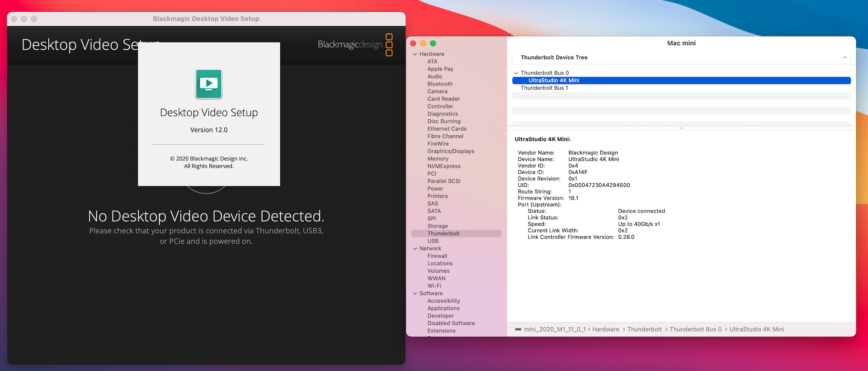Image resolution: width=868 pixels, height=371 pixels.
Task: Select Memory in the sidebar
Action: point(438,159)
